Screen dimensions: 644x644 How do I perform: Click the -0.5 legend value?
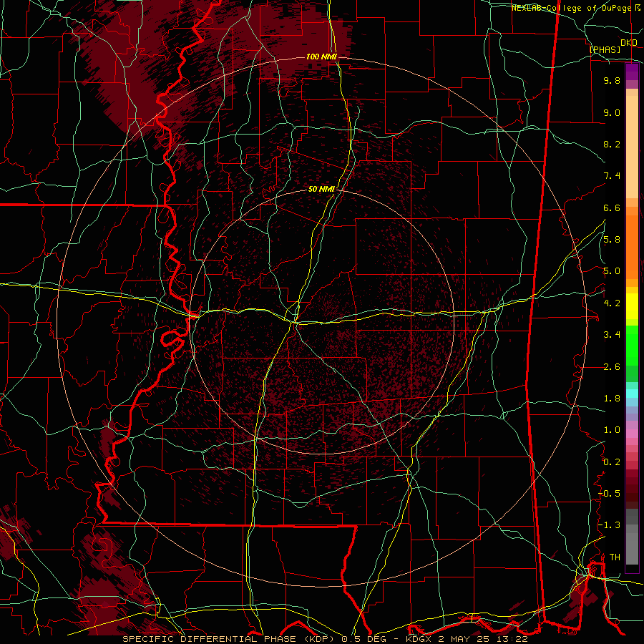[609, 494]
